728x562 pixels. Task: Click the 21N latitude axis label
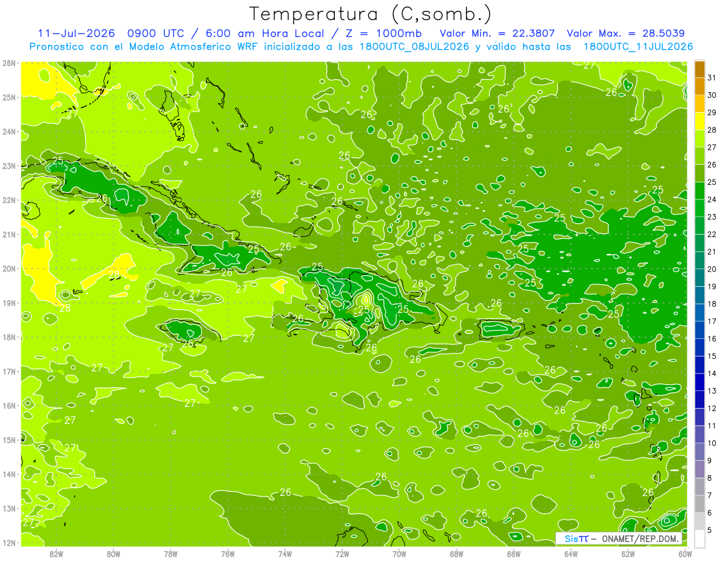(9, 234)
